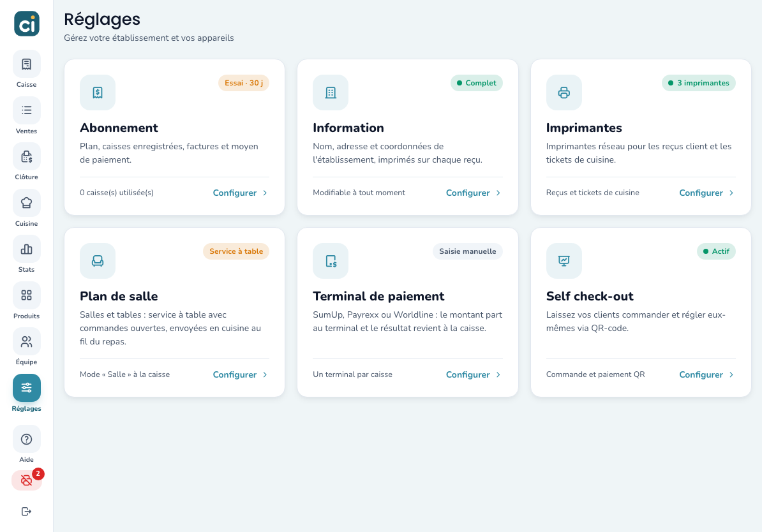
Task: Click the 'Abonnement' card title
Action: point(119,128)
